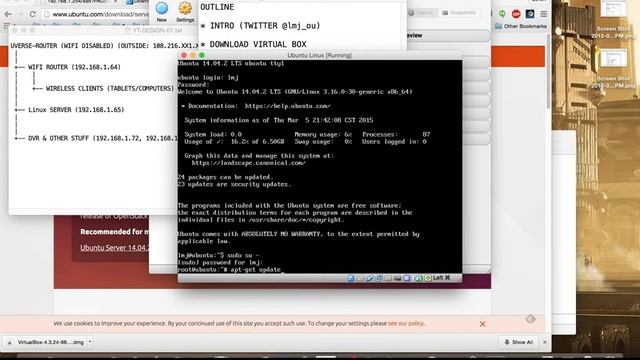Close the Chrome downloads bar
Image resolution: width=640 pixels, height=360 pixels.
tap(544, 342)
